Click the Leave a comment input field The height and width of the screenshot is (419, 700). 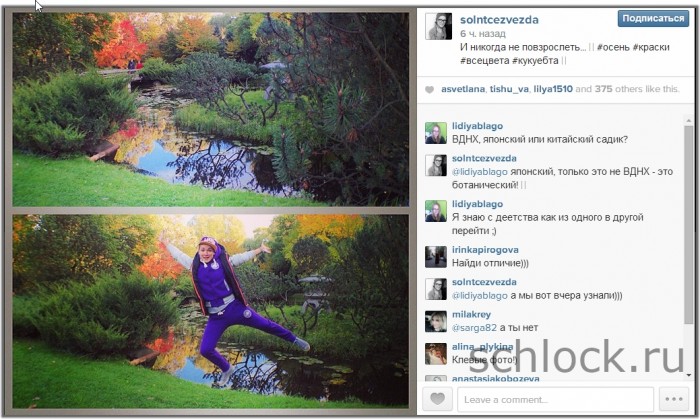pos(555,399)
